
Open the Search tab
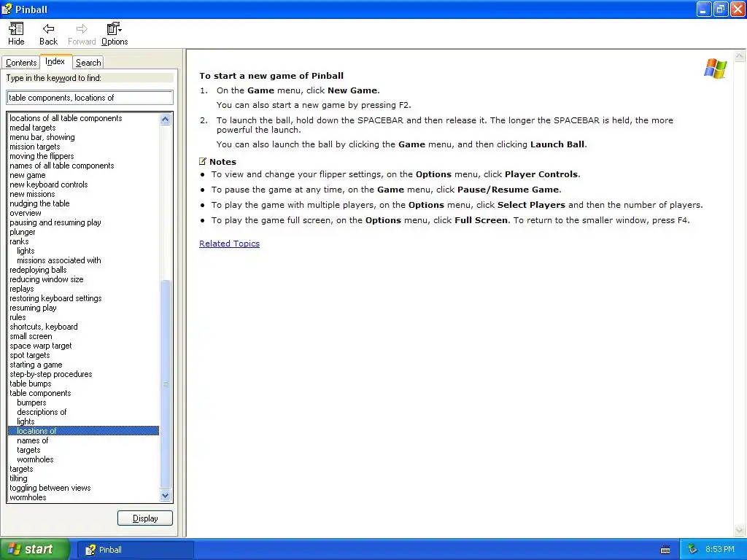click(x=88, y=63)
